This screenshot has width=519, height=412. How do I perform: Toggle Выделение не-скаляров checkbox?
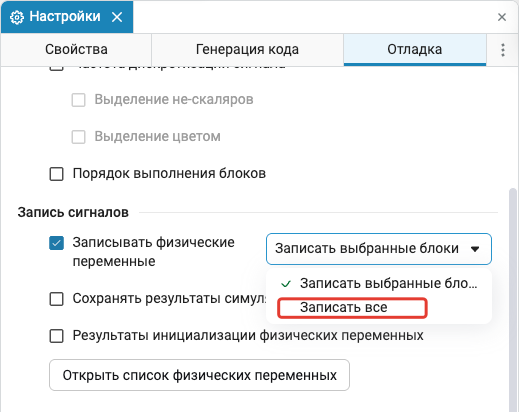[78, 100]
